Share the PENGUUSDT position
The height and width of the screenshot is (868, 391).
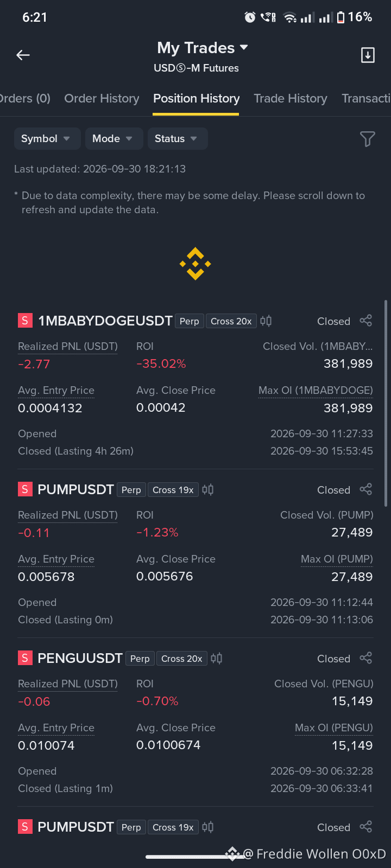point(366,658)
